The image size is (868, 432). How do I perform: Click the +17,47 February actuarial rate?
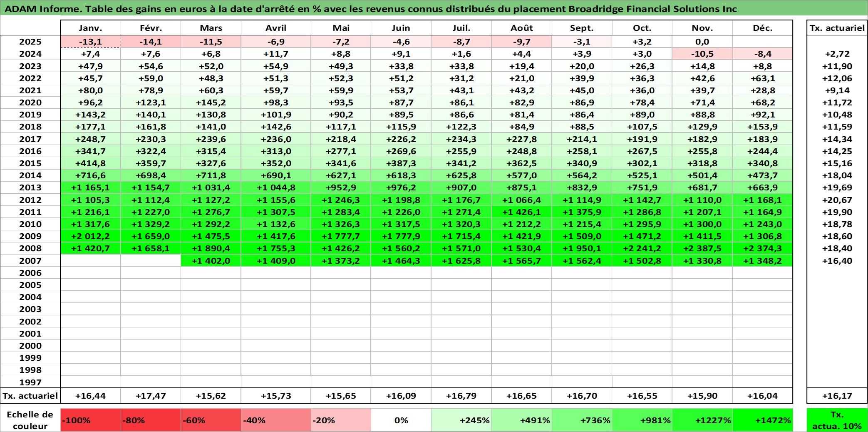(151, 396)
